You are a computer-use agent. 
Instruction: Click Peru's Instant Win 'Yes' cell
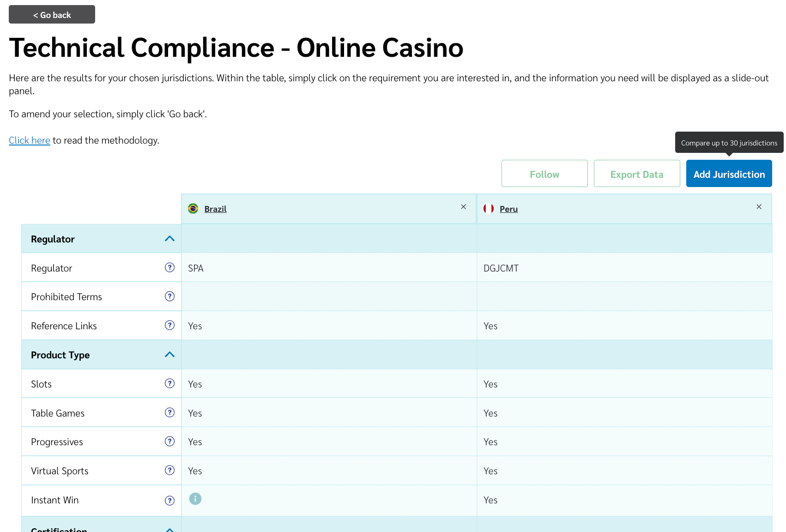[x=624, y=500]
